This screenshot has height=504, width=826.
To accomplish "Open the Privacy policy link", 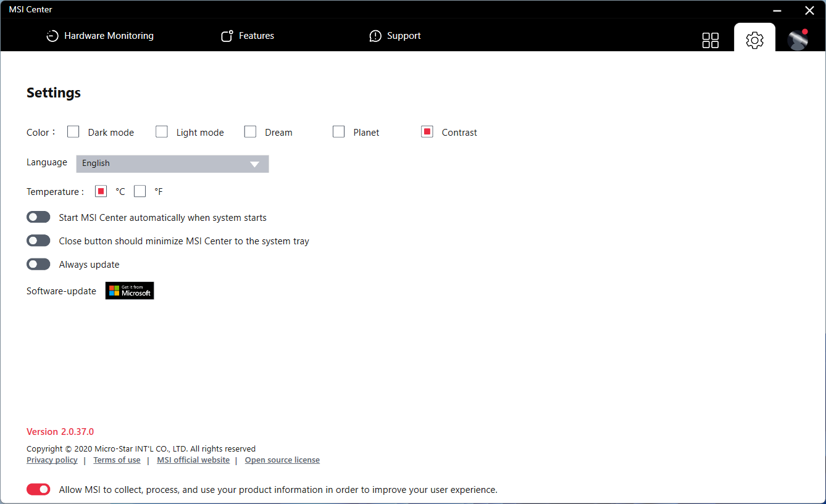I will [x=52, y=460].
